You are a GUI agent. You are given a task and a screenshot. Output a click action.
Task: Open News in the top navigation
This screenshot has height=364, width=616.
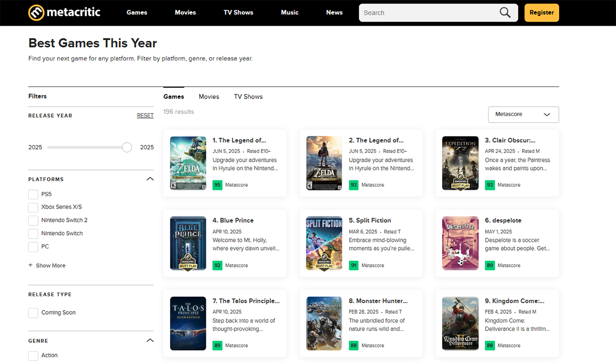tap(334, 12)
